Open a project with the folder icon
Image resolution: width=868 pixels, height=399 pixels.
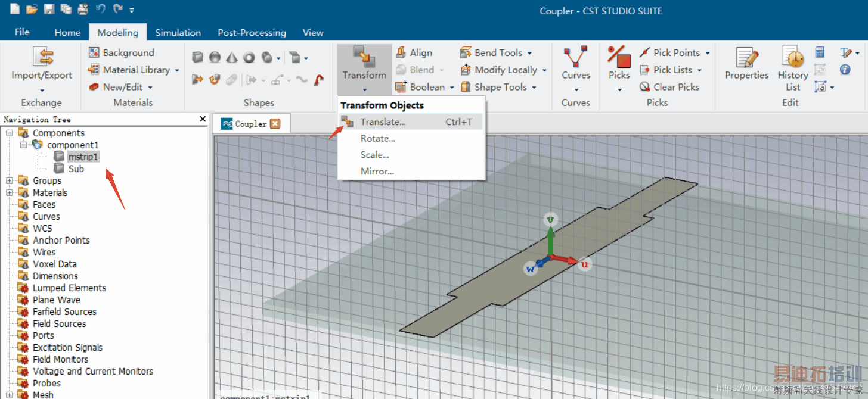(32, 9)
